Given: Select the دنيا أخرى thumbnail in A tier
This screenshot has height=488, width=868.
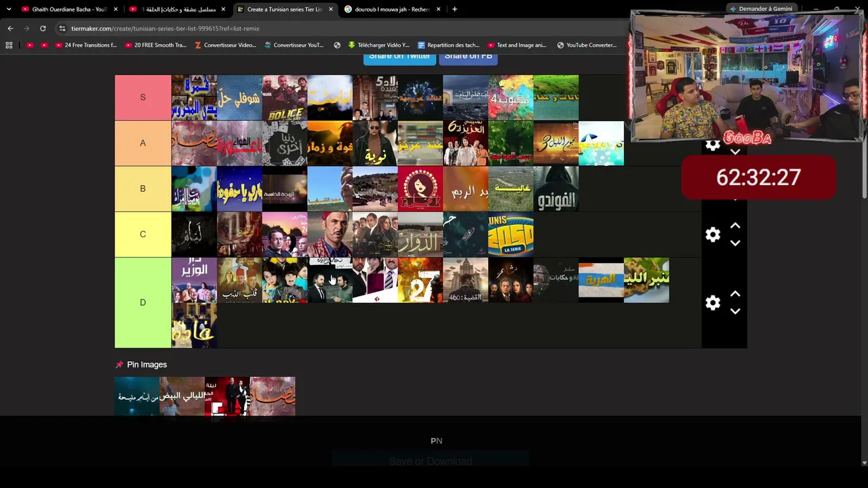Looking at the screenshot, I should pos(285,143).
